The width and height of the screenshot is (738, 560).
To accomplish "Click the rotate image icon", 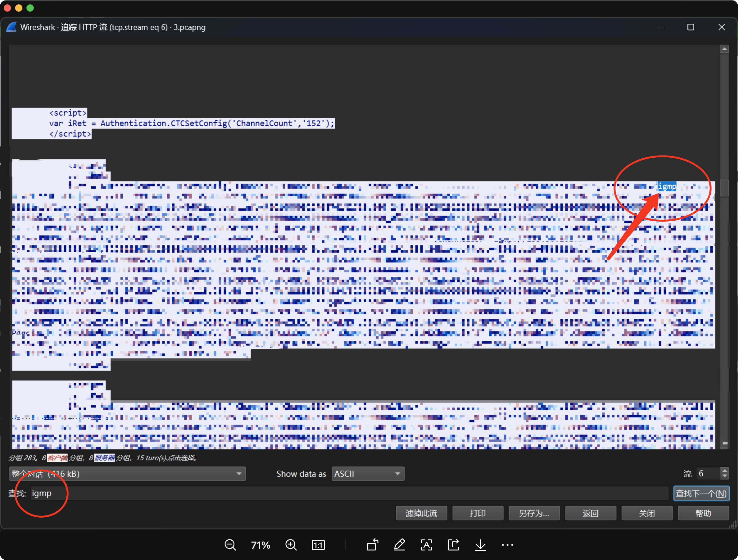I will (x=373, y=545).
